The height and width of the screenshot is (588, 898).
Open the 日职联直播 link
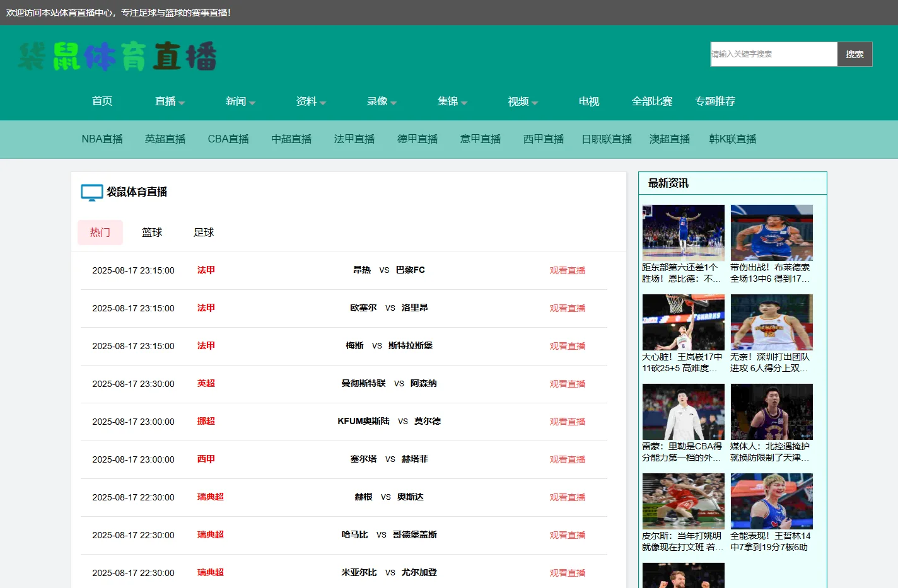(607, 139)
